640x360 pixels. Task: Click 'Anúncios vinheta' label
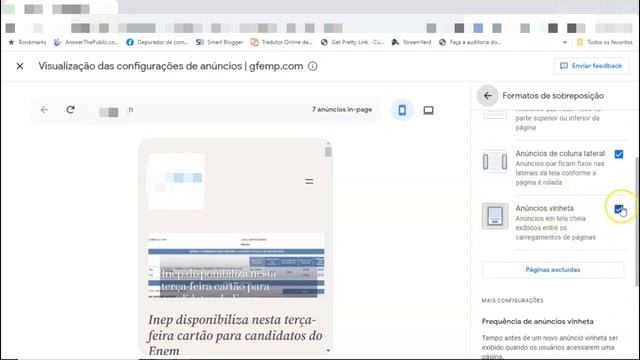pos(544,208)
